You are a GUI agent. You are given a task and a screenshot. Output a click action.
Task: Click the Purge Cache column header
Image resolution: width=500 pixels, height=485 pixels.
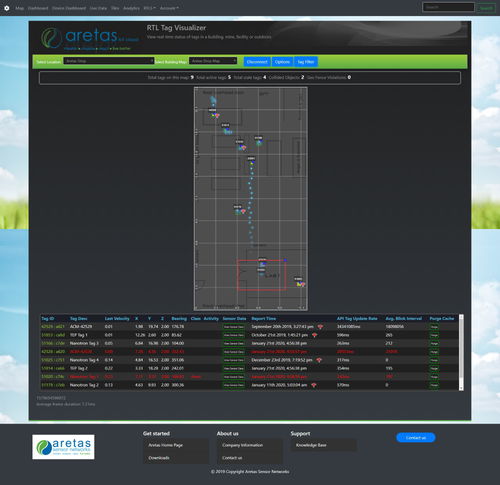442,319
